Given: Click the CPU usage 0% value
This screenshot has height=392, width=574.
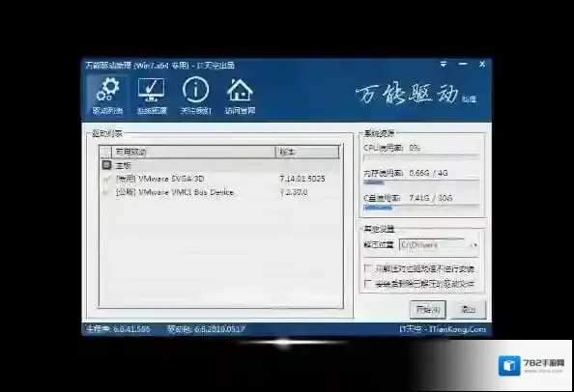Looking at the screenshot, I should pos(415,148).
